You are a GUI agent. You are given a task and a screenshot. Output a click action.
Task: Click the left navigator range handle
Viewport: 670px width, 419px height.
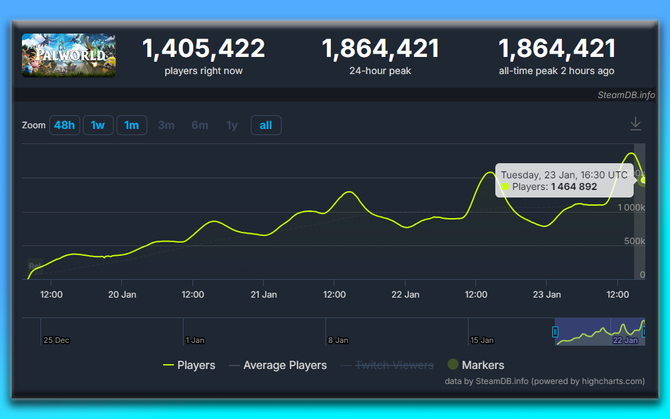click(x=555, y=332)
